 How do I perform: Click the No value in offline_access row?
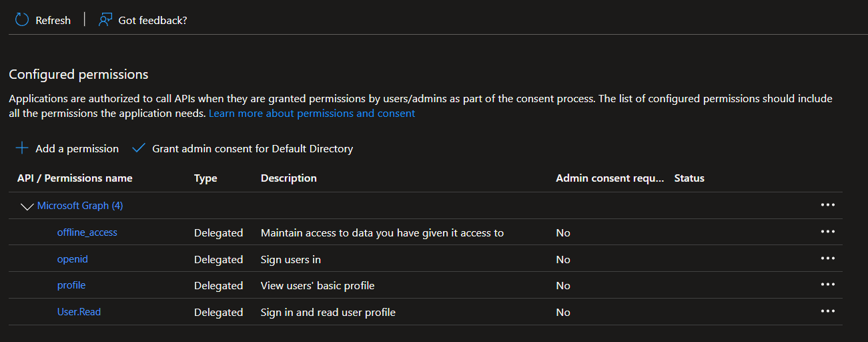tap(563, 233)
